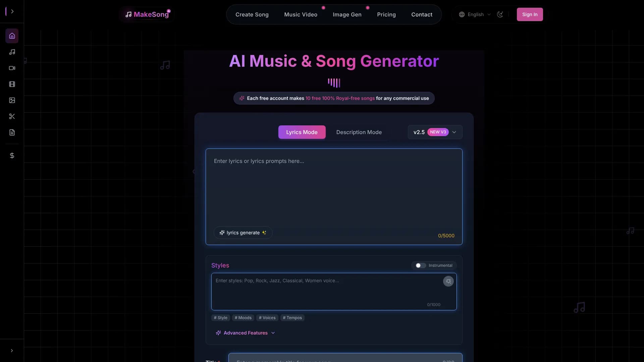
Task: Select the # Tempos tag
Action: pyautogui.click(x=292, y=318)
